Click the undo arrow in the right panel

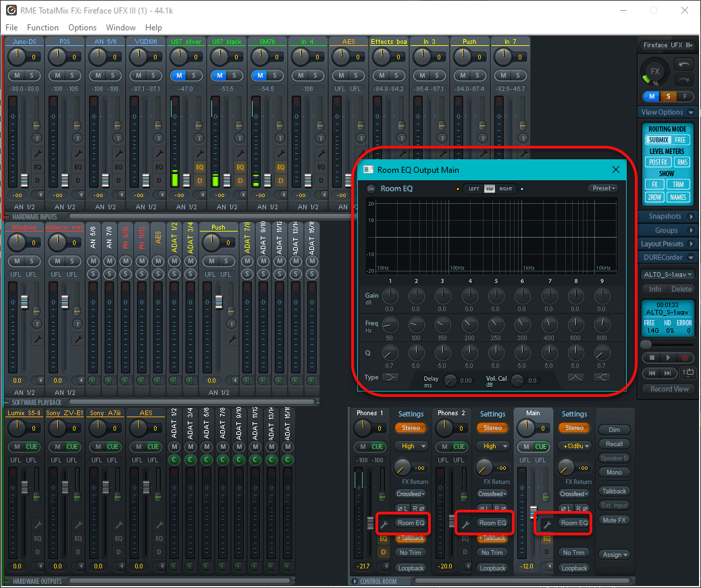684,64
